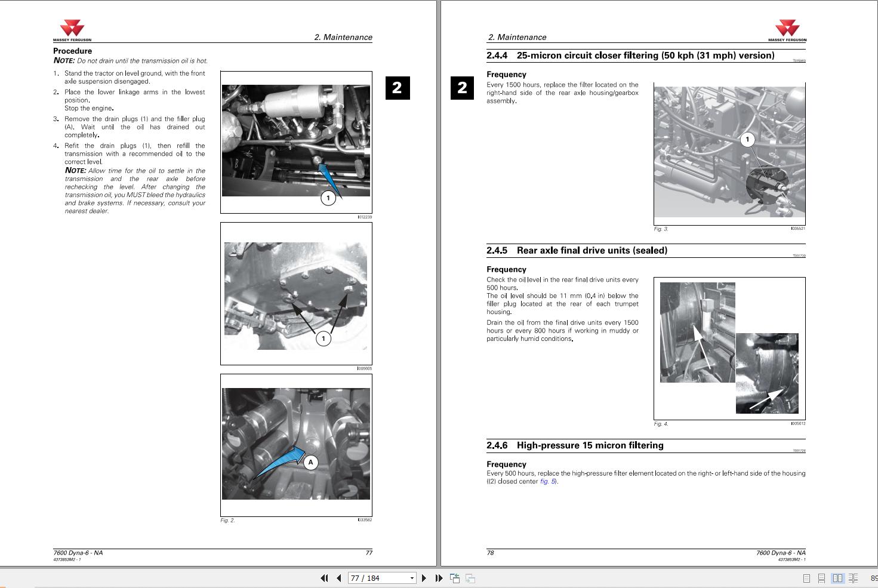The width and height of the screenshot is (878, 588).
Task: Jump to the last page
Action: (439, 578)
